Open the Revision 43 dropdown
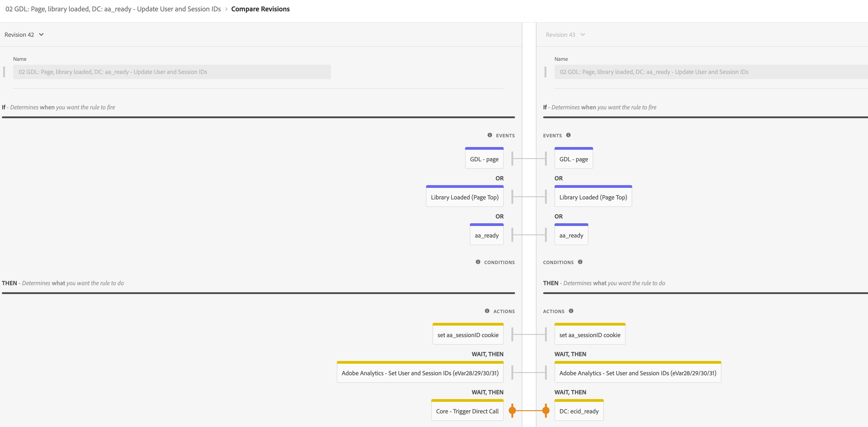The height and width of the screenshot is (427, 868). (565, 35)
